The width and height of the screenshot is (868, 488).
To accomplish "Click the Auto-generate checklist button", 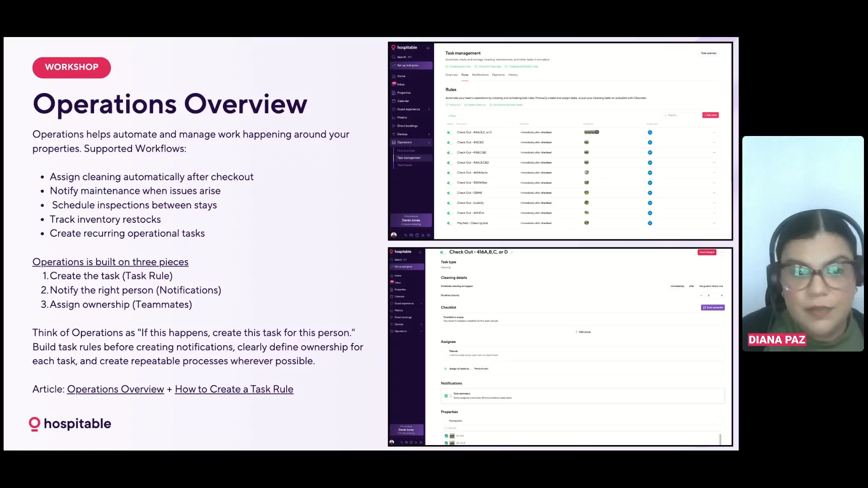I will [x=713, y=308].
